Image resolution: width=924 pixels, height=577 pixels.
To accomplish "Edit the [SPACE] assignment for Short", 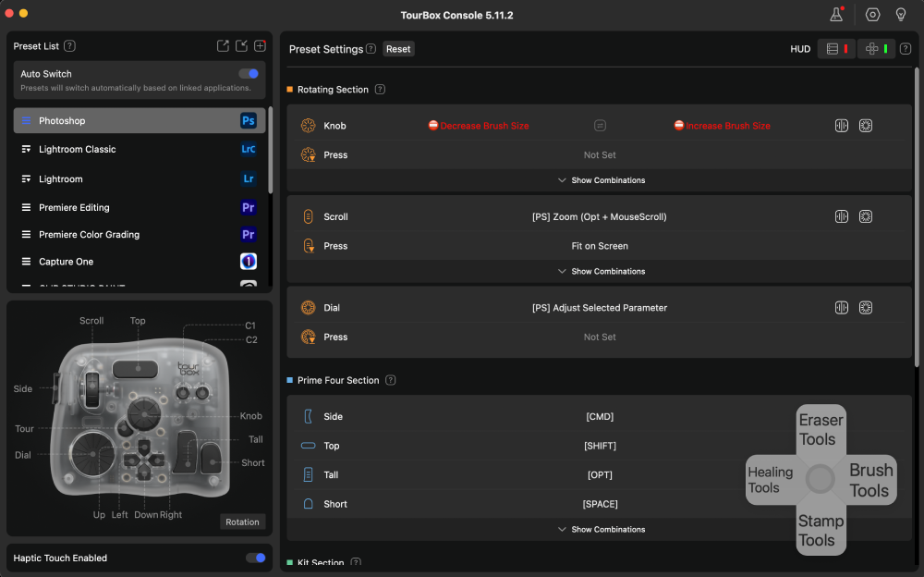I will pyautogui.click(x=600, y=505).
